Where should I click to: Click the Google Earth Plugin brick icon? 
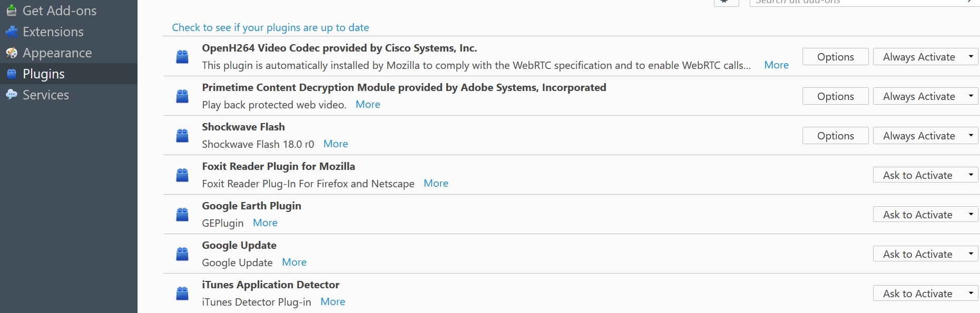click(182, 214)
